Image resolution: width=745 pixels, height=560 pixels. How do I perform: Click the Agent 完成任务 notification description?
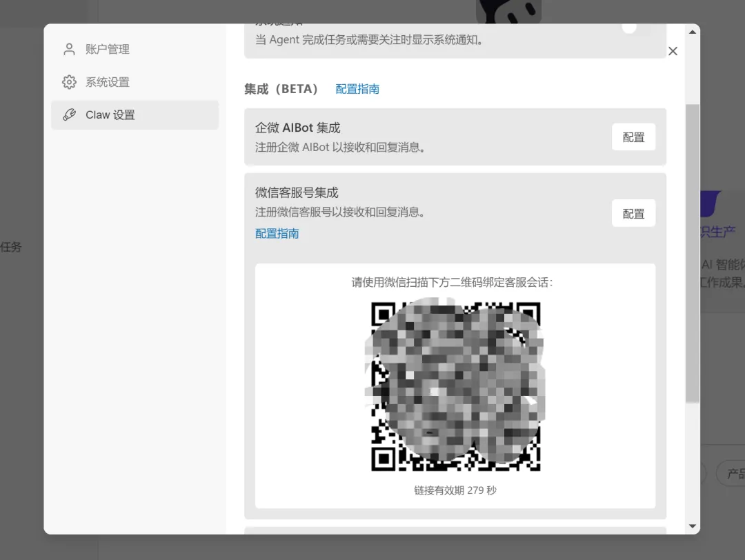(x=369, y=40)
